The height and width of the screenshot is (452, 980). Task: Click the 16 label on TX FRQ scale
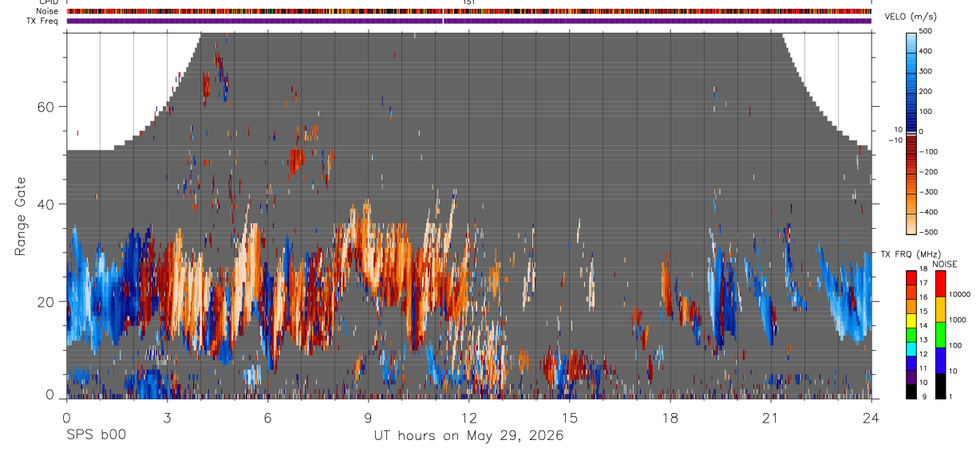point(923,297)
